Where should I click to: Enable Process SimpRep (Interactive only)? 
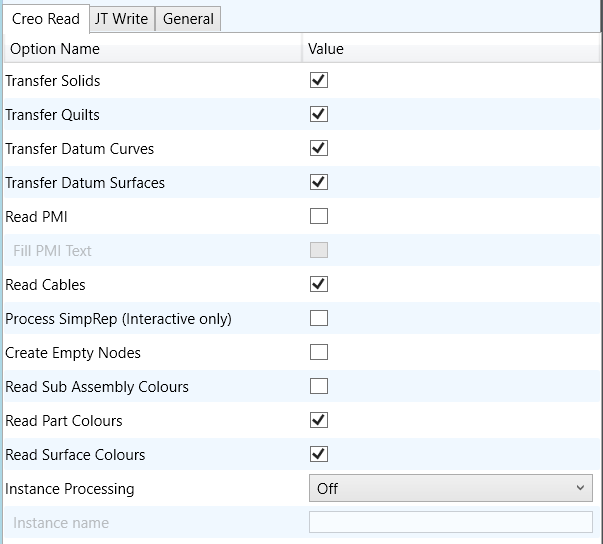319,318
